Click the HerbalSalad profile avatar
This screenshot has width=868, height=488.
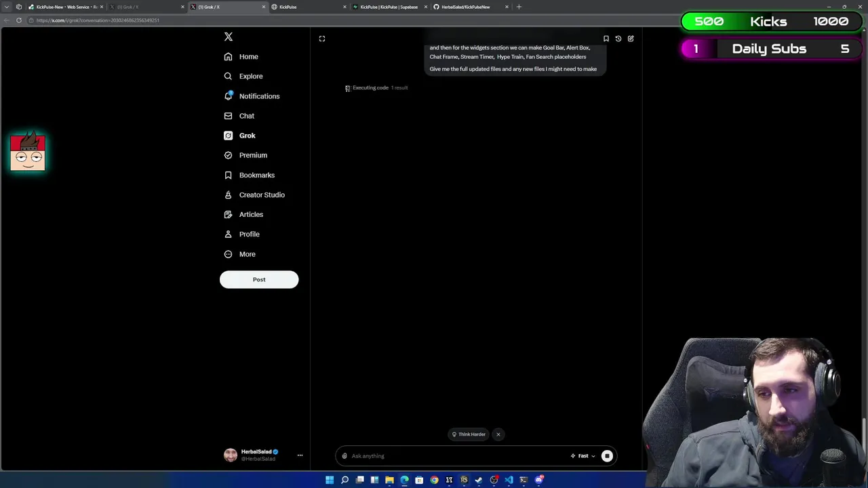pyautogui.click(x=231, y=455)
